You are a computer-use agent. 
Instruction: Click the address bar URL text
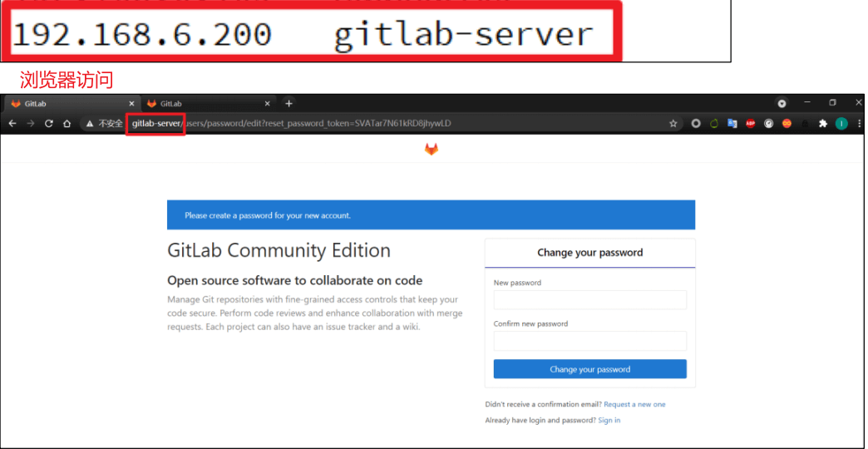tap(291, 123)
